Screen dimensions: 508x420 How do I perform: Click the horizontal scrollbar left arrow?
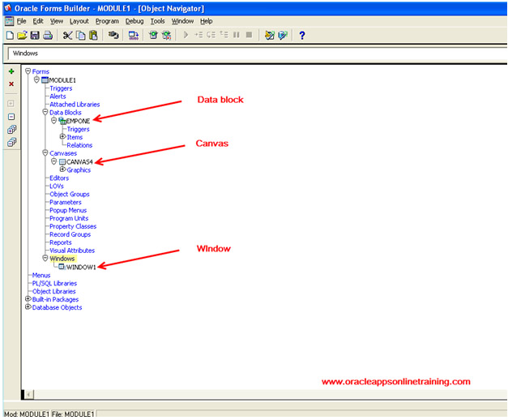29,394
